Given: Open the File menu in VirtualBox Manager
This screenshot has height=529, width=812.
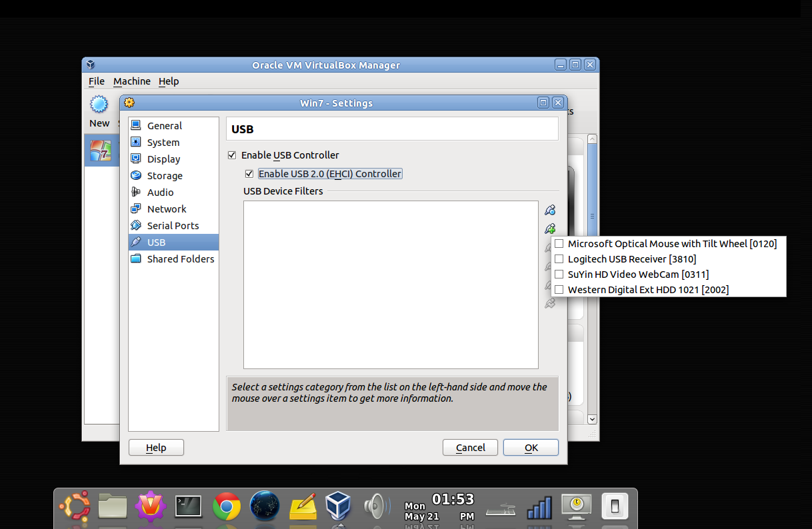Looking at the screenshot, I should [x=97, y=81].
